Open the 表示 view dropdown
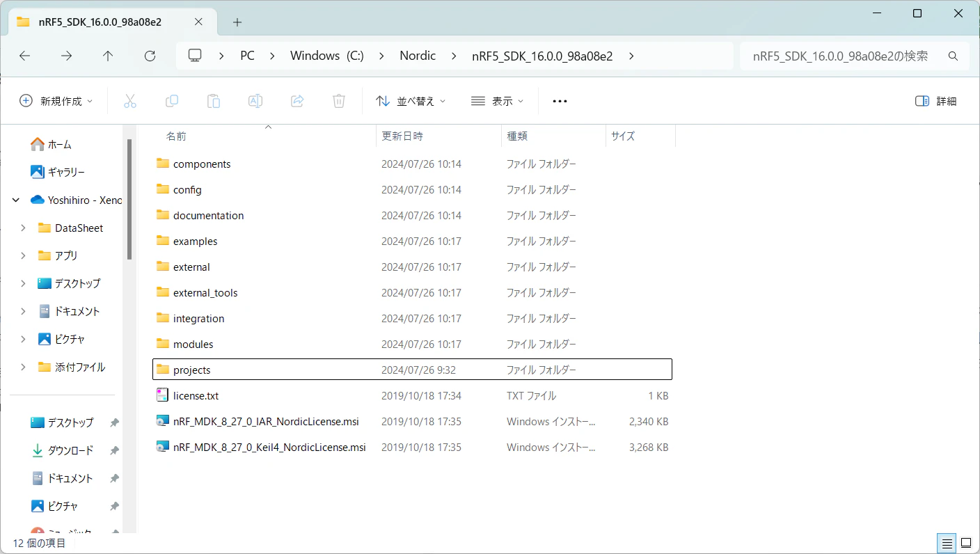 coord(497,101)
